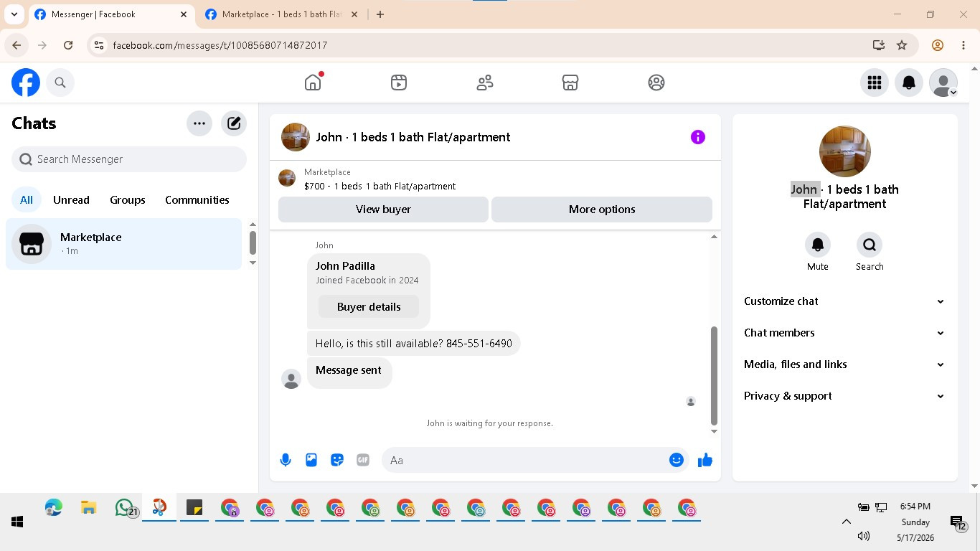Click the "Hello, is this still available?" message
The width and height of the screenshot is (980, 551).
(x=414, y=344)
